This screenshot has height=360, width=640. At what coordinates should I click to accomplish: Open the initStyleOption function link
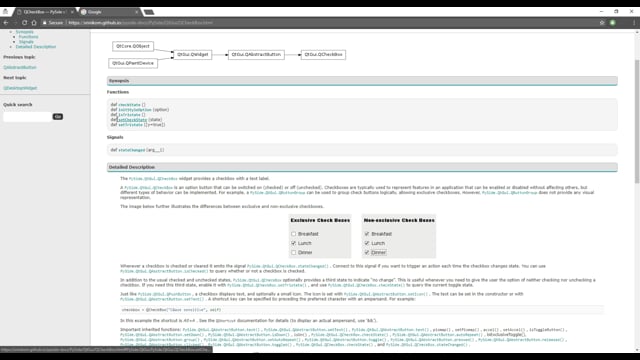135,110
